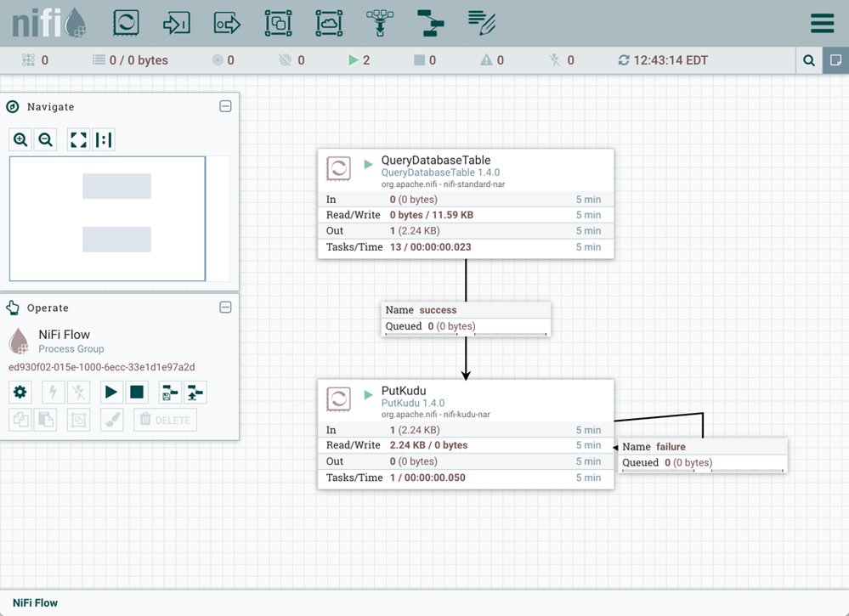Open the global hamburger menu
Screen dimensions: 849x616
click(822, 23)
